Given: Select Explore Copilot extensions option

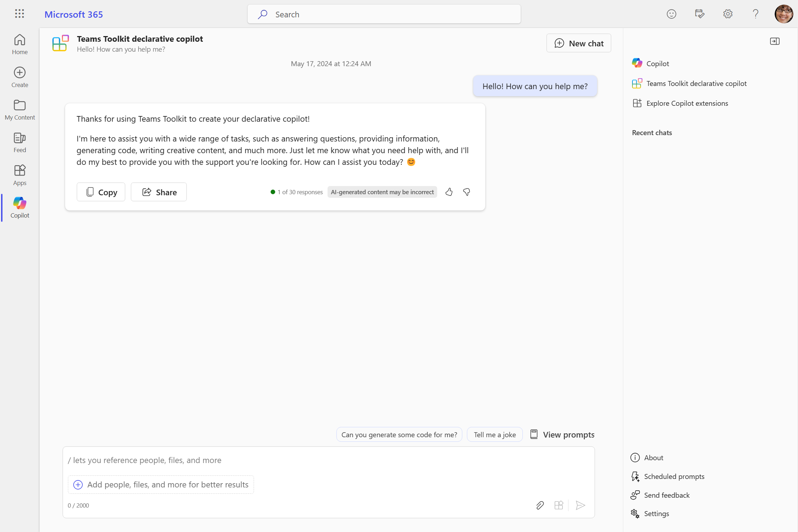Looking at the screenshot, I should click(x=688, y=103).
